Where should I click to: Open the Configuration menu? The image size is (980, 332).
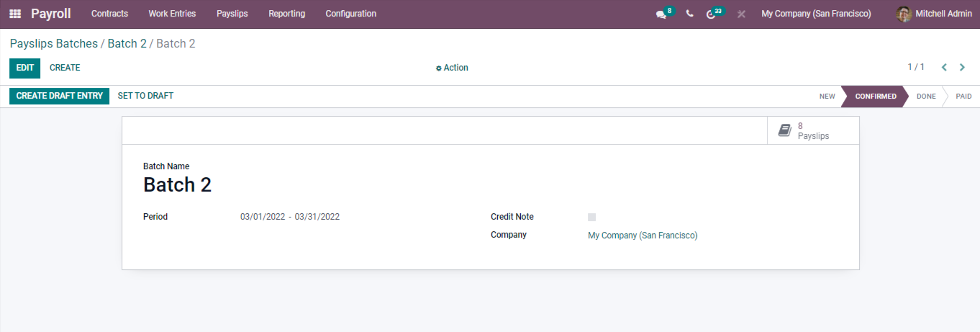350,14
